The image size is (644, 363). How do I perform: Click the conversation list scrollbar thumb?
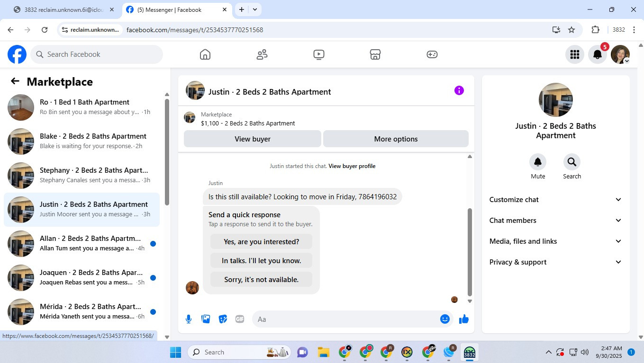(x=167, y=152)
